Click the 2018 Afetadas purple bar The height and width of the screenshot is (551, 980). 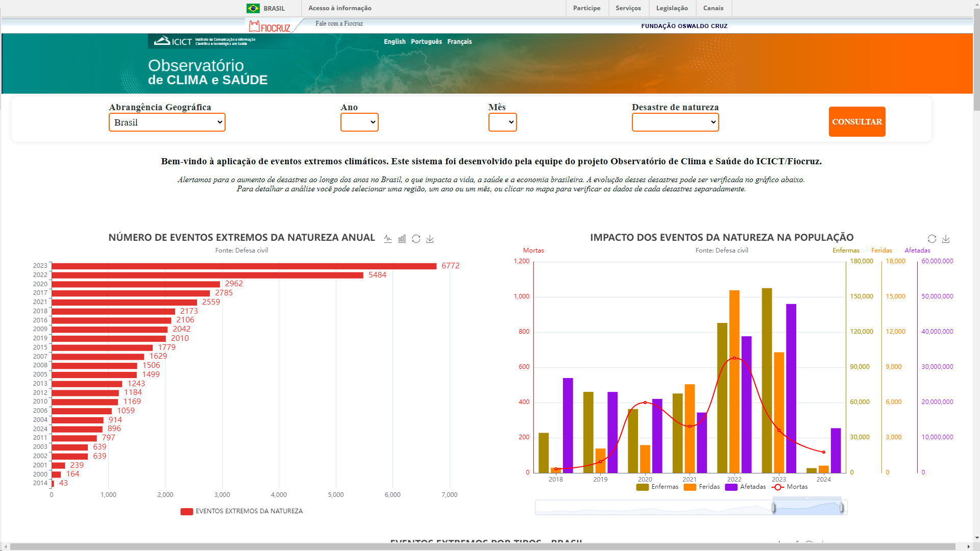[x=568, y=425]
